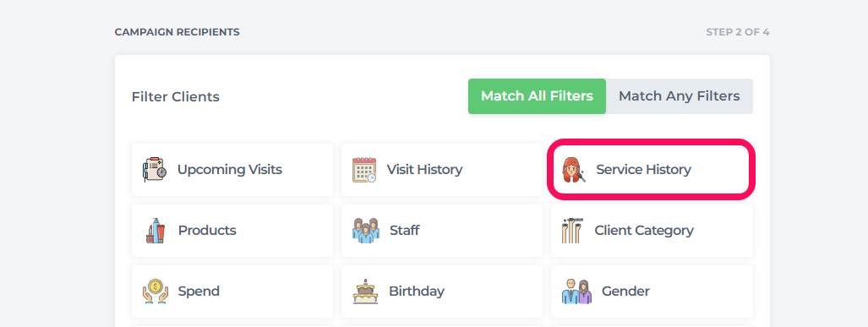The width and height of the screenshot is (868, 327).
Task: Click the Client Category raised hands icon
Action: (x=572, y=230)
